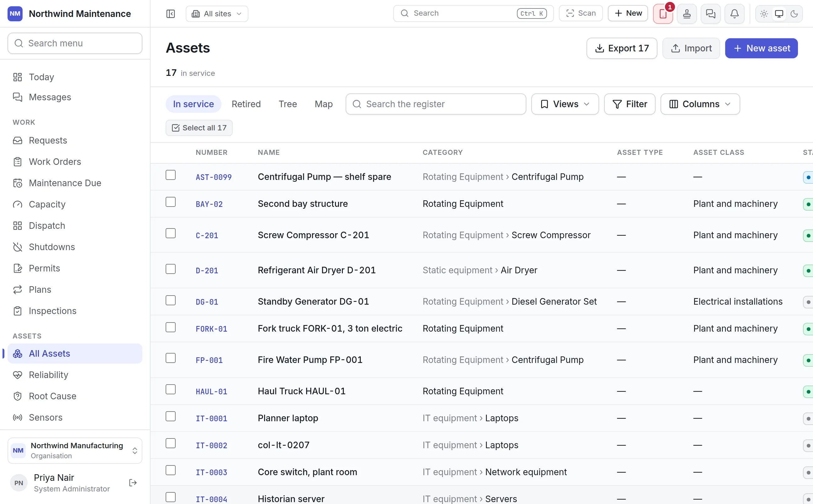
Task: Switch to the Map tab
Action: tap(323, 104)
